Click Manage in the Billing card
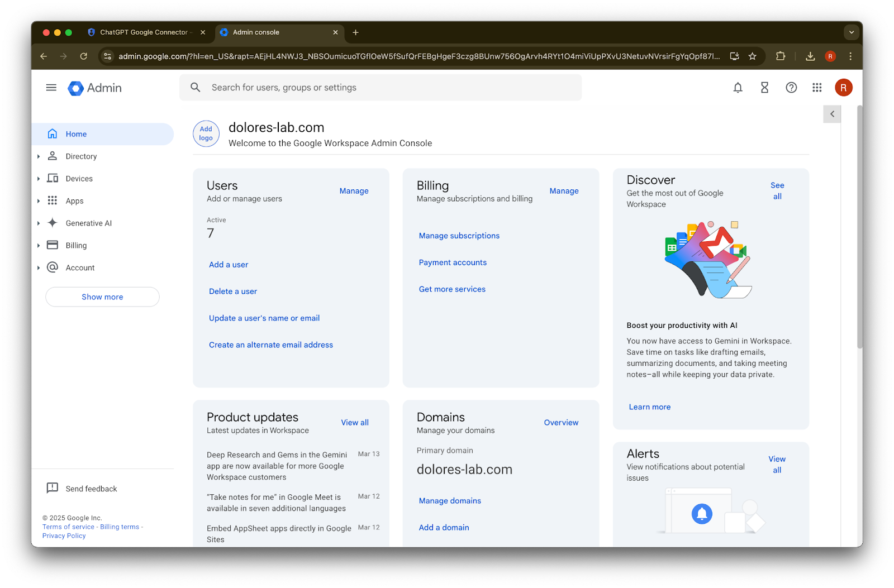 pyautogui.click(x=564, y=191)
